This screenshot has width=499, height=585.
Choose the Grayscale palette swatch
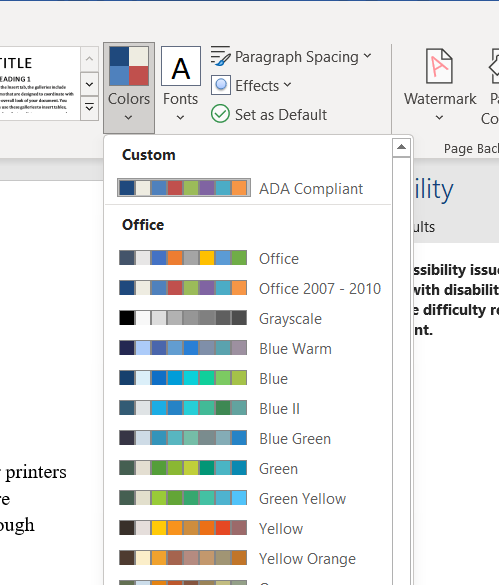(183, 318)
